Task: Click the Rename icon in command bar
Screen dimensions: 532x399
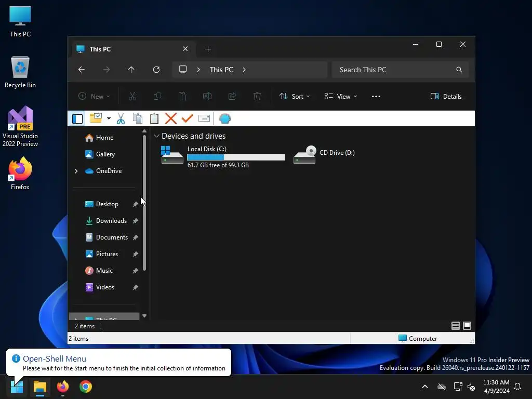Action: [x=207, y=96]
